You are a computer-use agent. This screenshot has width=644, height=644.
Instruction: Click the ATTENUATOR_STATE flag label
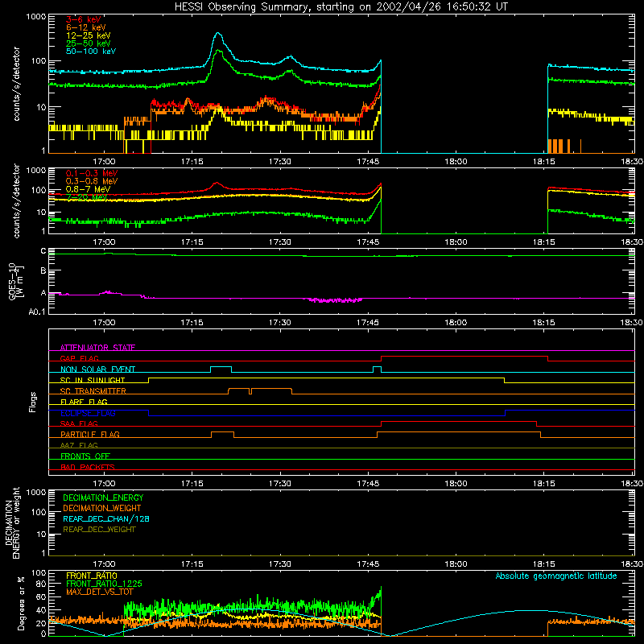coord(97,348)
